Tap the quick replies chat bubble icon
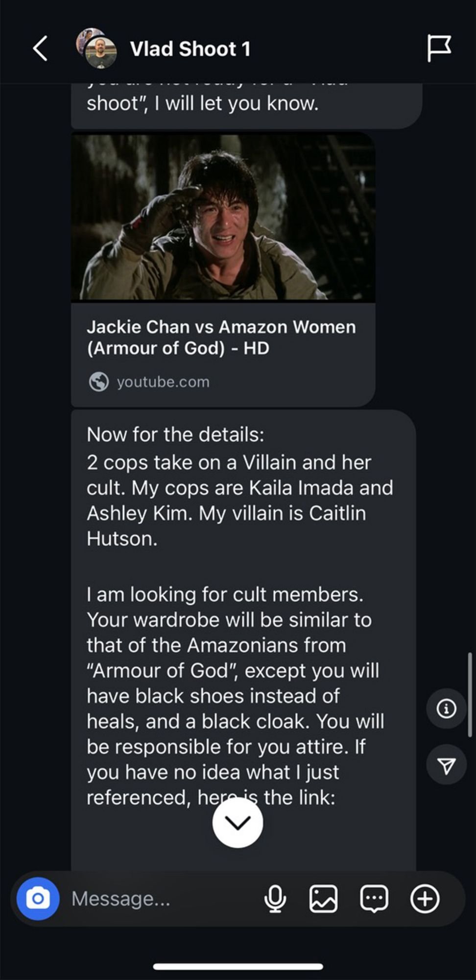The width and height of the screenshot is (476, 980). [374, 899]
